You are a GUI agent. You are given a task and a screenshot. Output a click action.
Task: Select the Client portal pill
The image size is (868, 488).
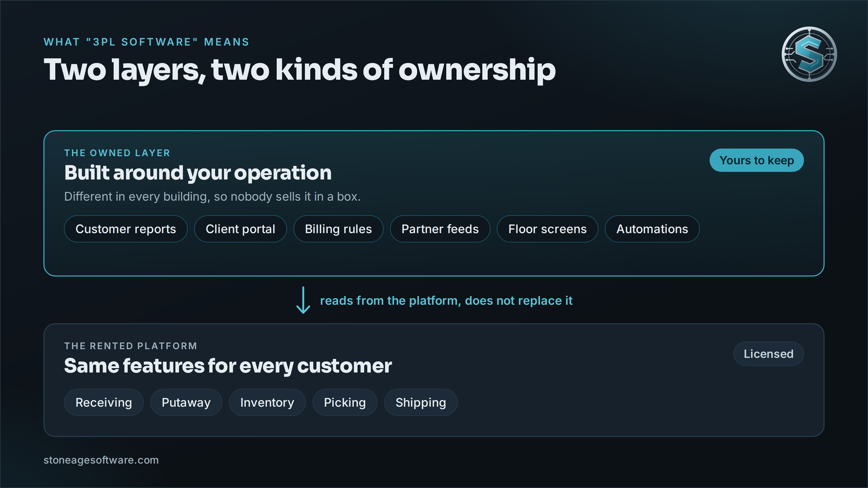(240, 229)
